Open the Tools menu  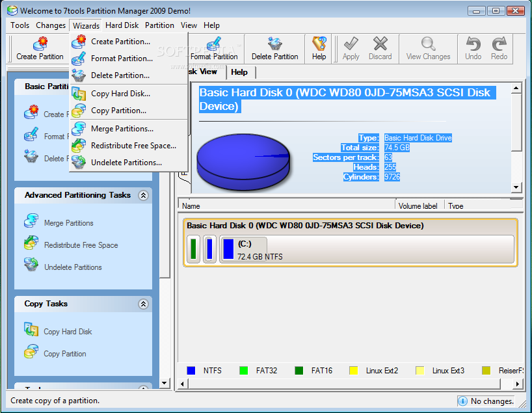pos(20,25)
